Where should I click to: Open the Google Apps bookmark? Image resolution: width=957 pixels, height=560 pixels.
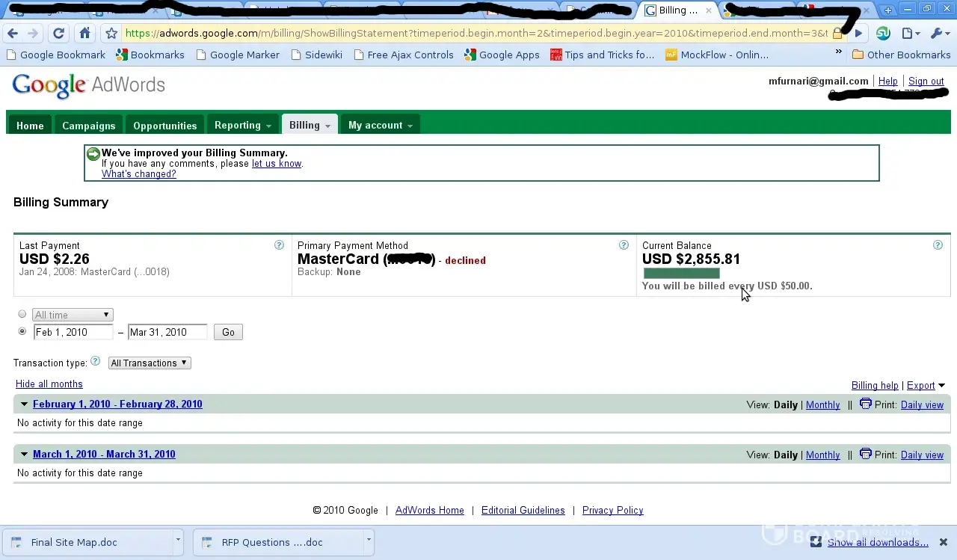(502, 55)
